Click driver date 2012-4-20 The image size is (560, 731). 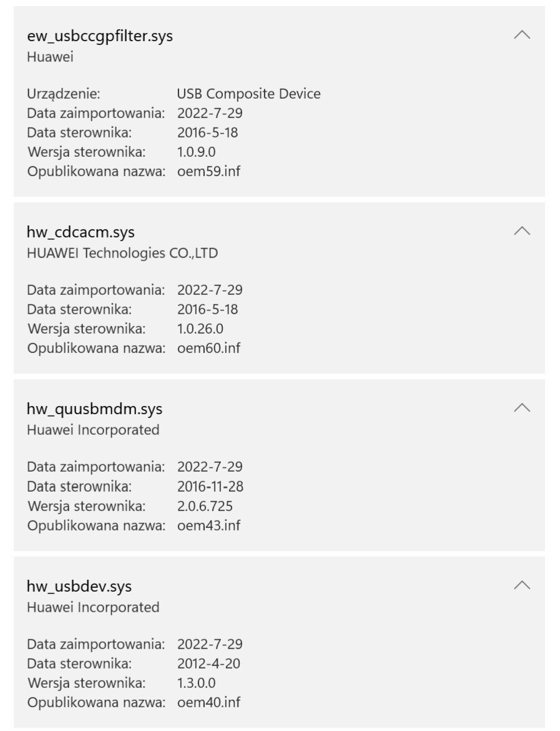coord(209,664)
